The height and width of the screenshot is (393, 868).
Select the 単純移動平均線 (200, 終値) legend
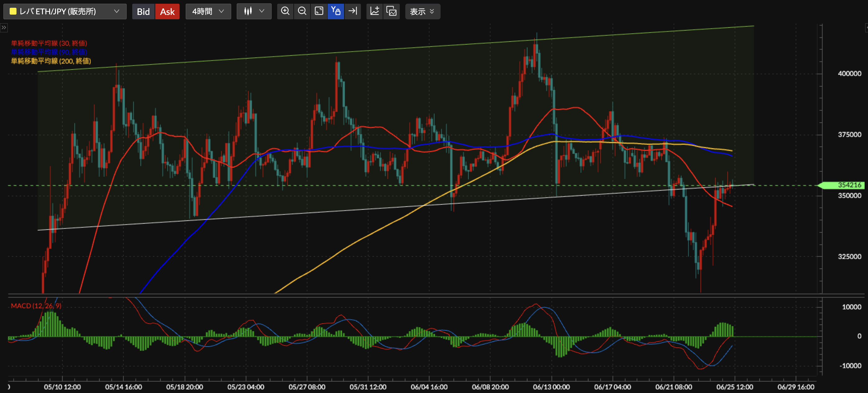coord(51,61)
